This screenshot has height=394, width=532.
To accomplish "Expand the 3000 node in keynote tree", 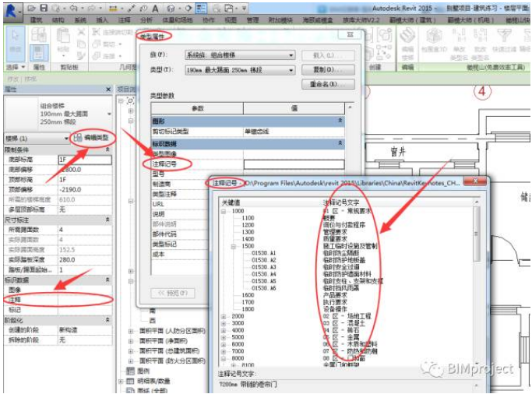I will pos(224,323).
